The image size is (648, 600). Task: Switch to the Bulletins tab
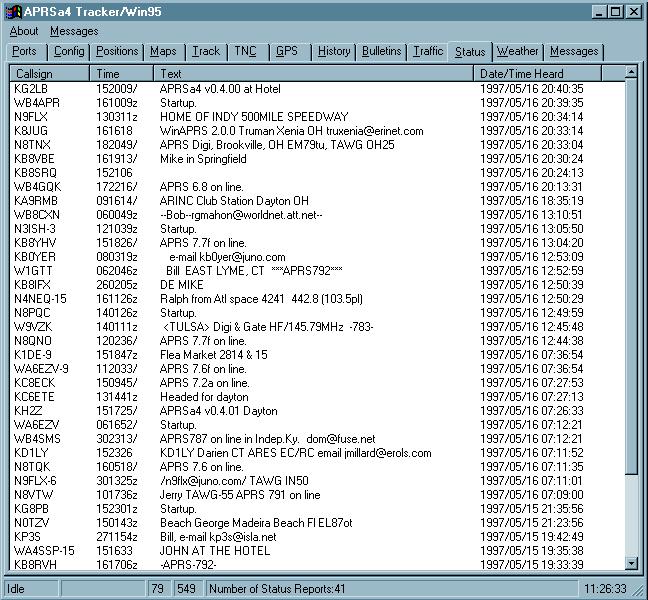(382, 51)
